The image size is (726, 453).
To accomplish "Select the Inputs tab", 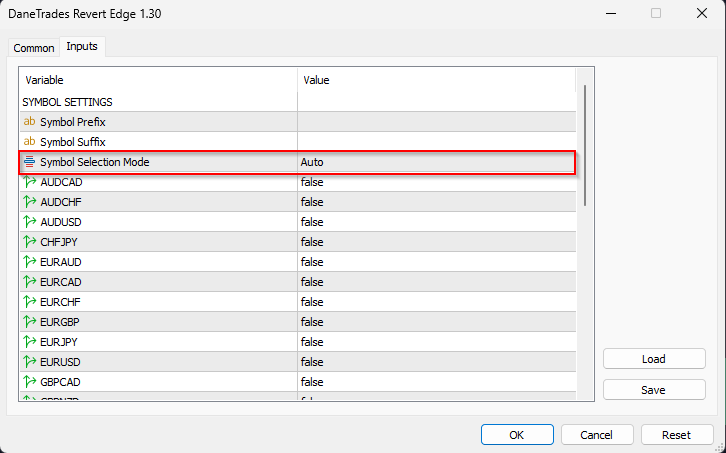I will pos(82,46).
